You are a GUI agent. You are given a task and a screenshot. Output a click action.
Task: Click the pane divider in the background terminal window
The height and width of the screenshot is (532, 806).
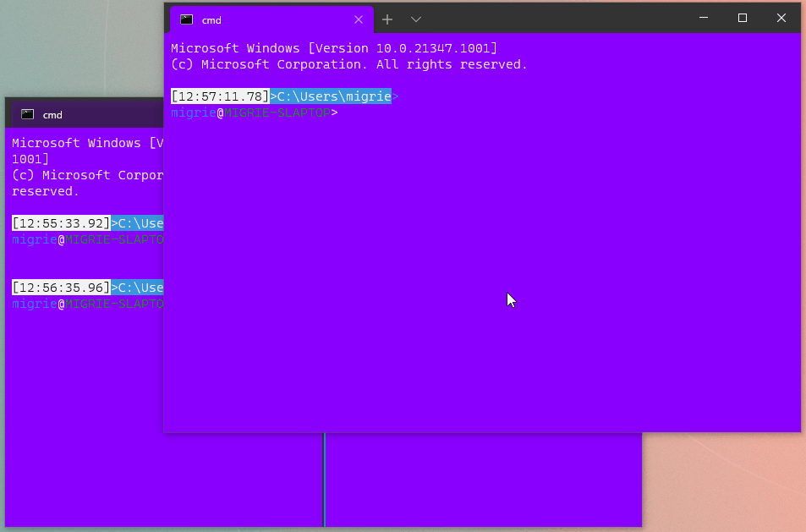(324, 480)
